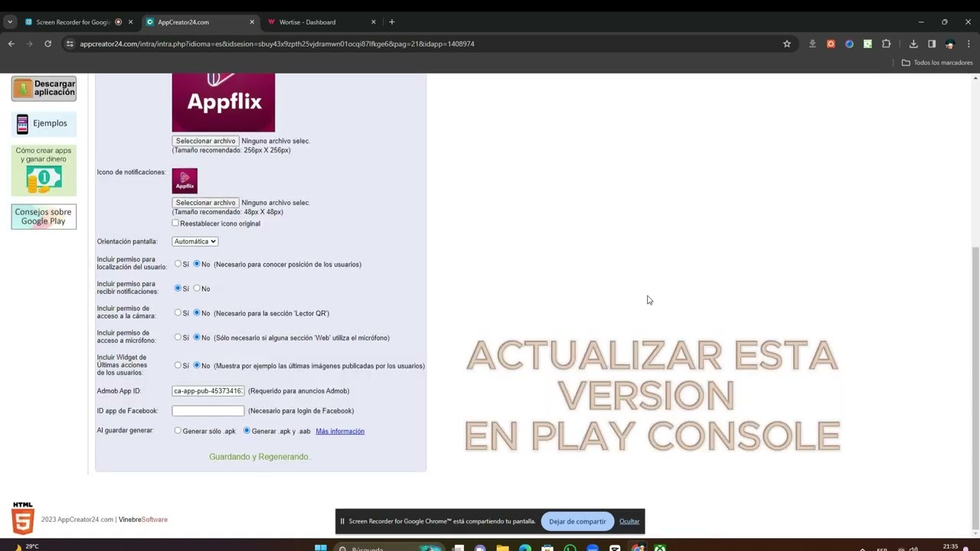The image size is (980, 551).
Task: Click the blue circular extension icon
Action: pos(849,44)
